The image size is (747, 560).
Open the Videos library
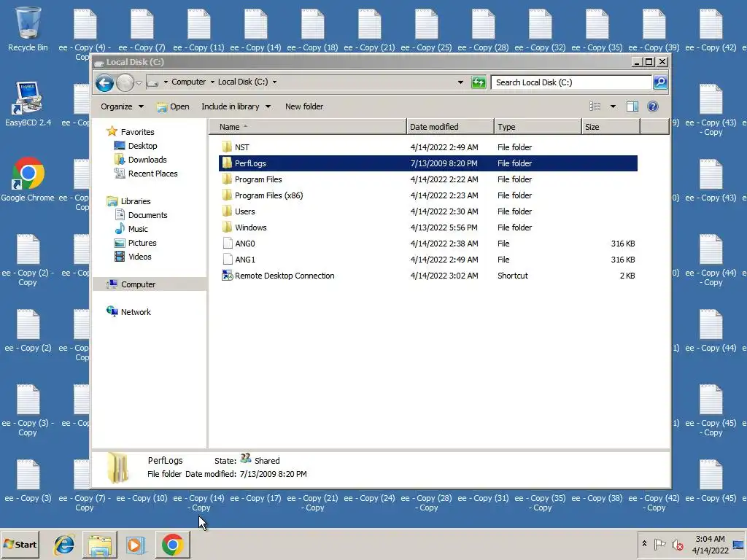coord(139,256)
